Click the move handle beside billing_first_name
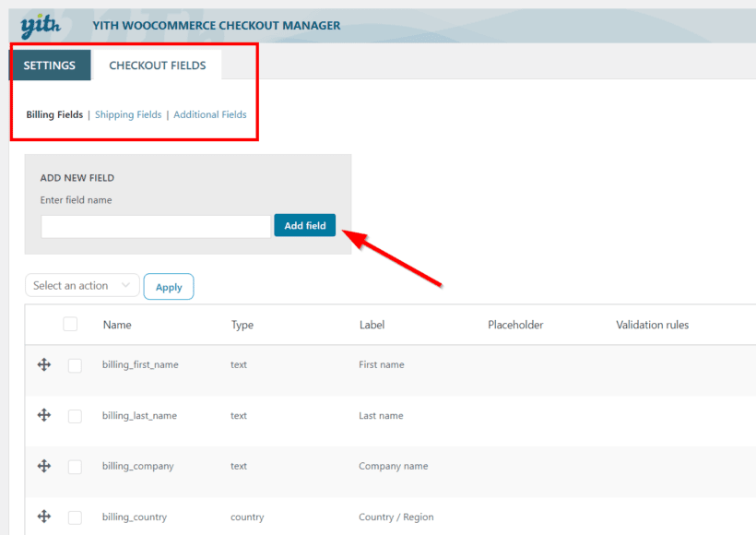This screenshot has width=756, height=535. click(43, 364)
